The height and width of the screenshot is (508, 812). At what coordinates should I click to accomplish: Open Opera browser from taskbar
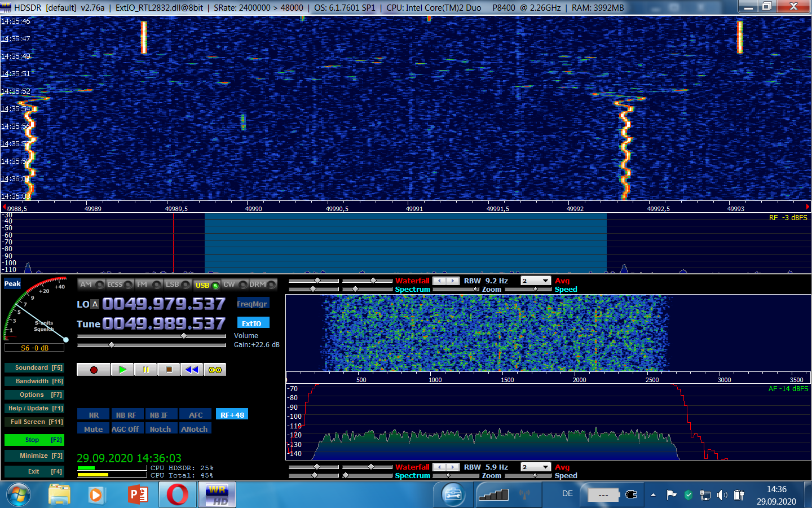[x=178, y=495]
